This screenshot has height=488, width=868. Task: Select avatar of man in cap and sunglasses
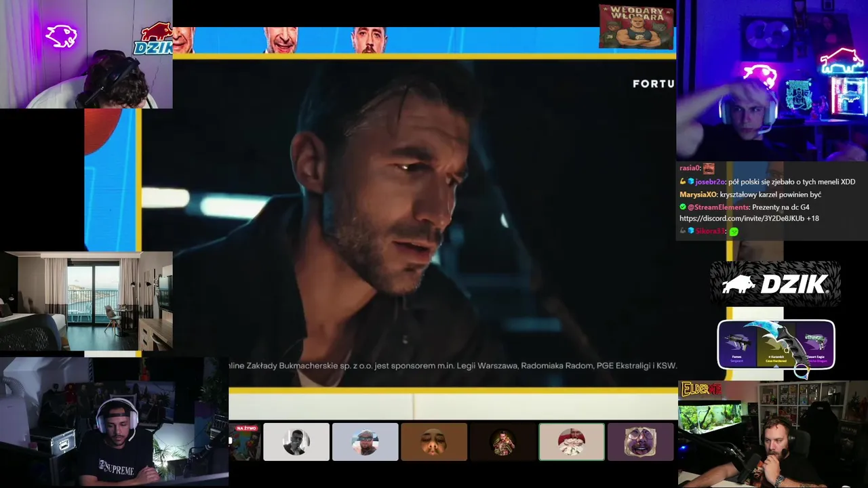pos(365,442)
